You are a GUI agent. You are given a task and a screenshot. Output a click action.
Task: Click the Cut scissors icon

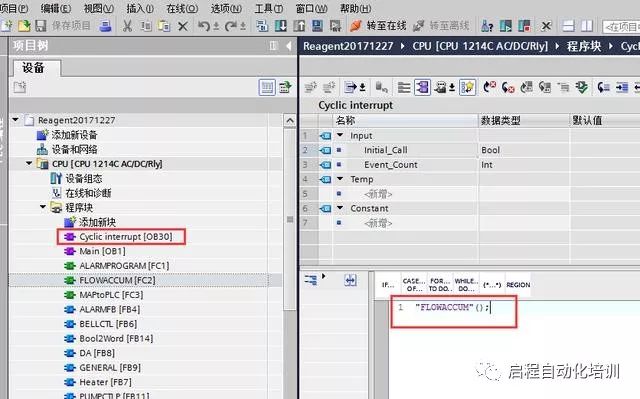tap(127, 26)
